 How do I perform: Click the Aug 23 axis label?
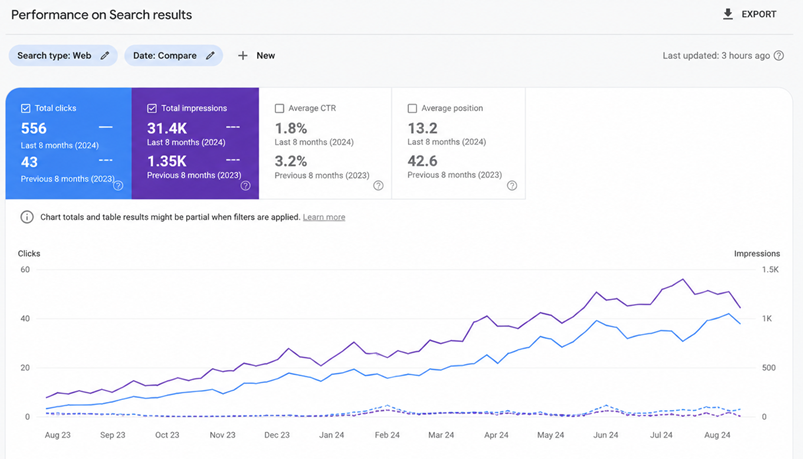point(58,435)
